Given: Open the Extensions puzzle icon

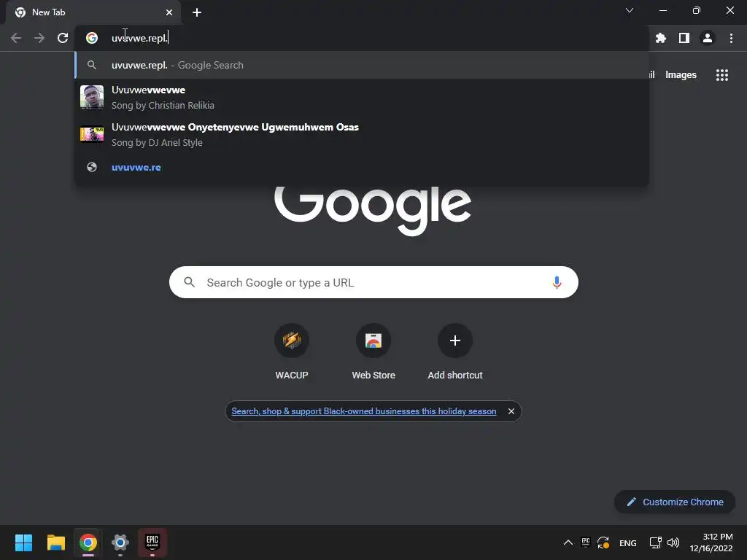Looking at the screenshot, I should pos(661,38).
